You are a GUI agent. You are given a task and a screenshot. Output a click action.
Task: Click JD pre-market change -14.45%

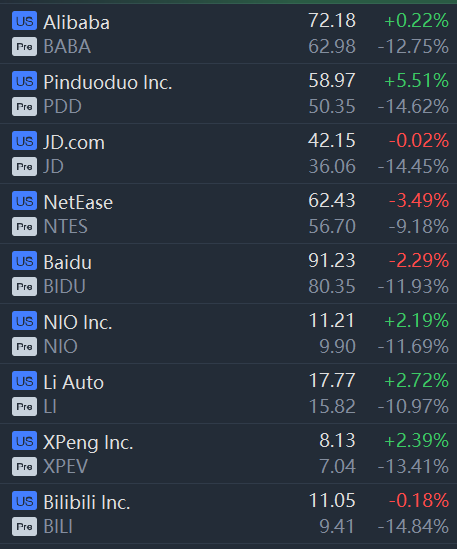tap(413, 166)
